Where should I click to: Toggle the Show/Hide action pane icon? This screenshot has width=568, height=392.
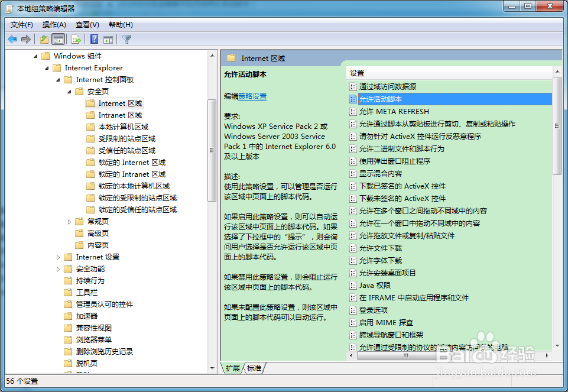(x=108, y=39)
